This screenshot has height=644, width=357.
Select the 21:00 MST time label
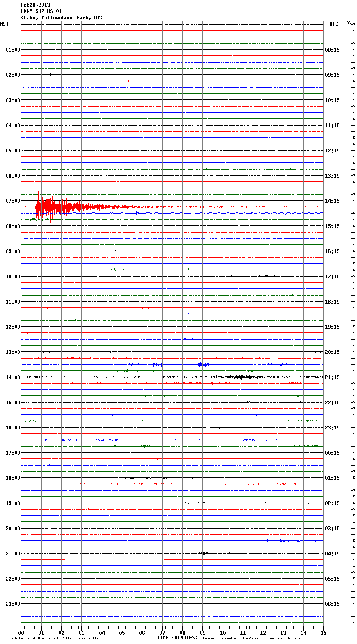[13, 554]
